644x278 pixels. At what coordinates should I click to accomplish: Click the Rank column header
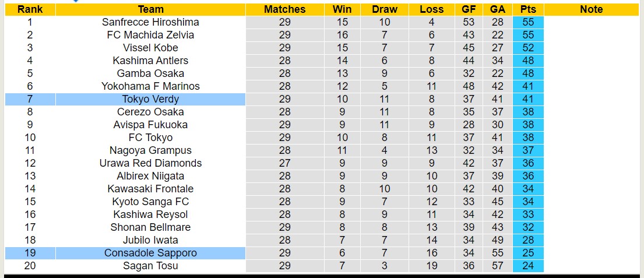click(x=30, y=9)
